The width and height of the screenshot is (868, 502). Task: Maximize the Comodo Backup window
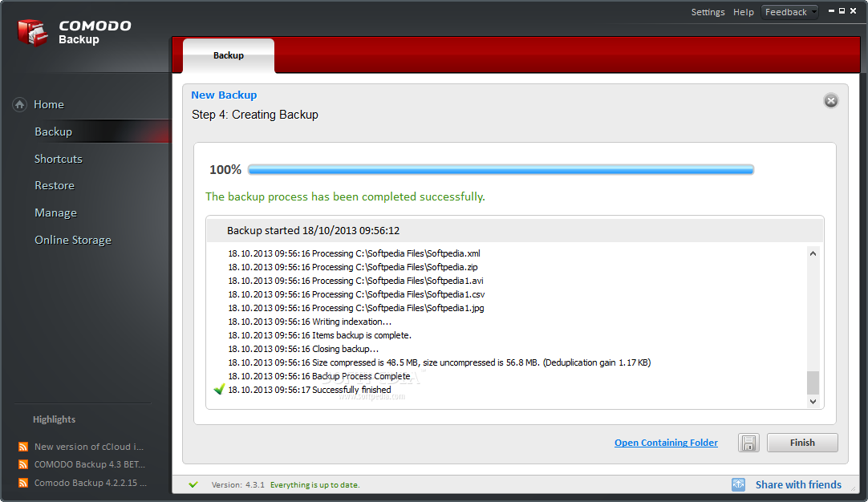point(842,10)
